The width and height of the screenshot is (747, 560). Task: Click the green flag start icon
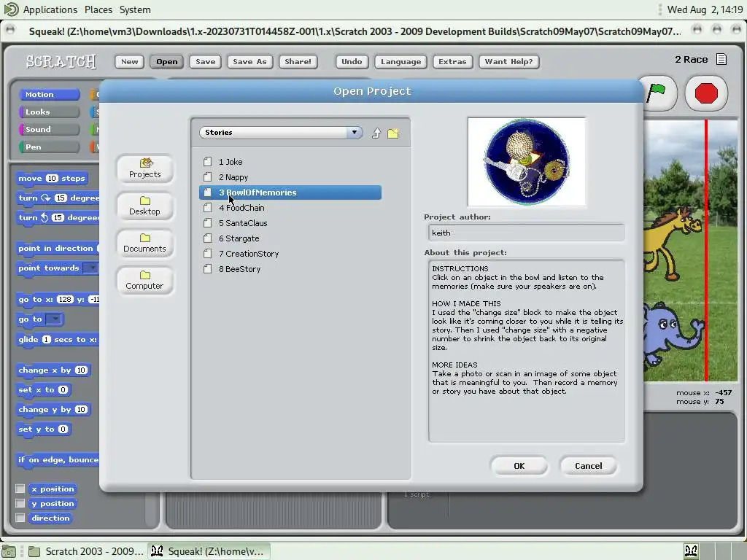point(657,93)
